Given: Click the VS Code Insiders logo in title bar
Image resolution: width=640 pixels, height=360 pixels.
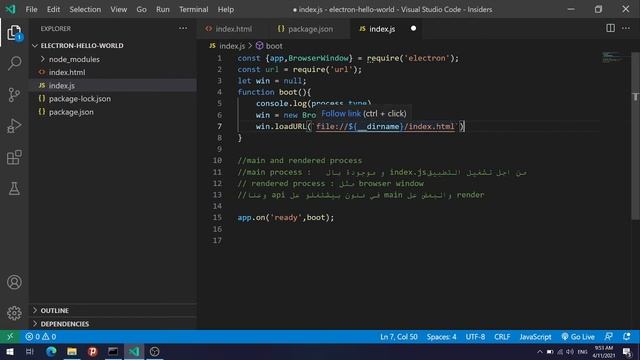Looking at the screenshot, I should pyautogui.click(x=10, y=9).
